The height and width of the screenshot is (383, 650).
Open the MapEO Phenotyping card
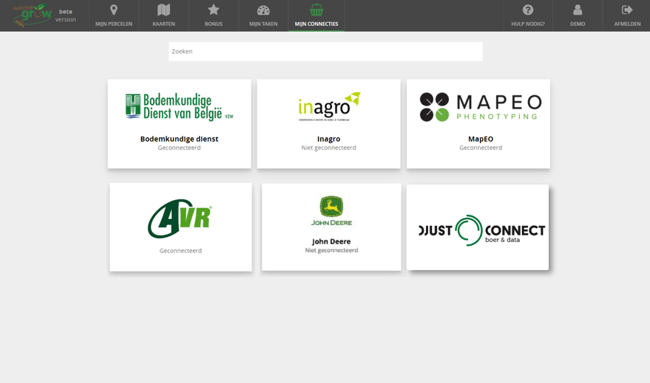(478, 124)
